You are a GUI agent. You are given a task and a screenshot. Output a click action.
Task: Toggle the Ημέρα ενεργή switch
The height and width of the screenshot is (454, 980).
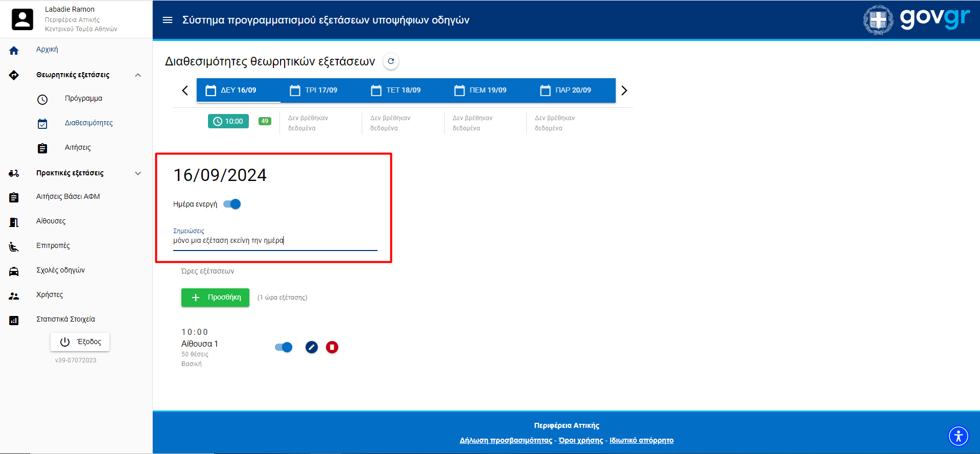point(232,204)
